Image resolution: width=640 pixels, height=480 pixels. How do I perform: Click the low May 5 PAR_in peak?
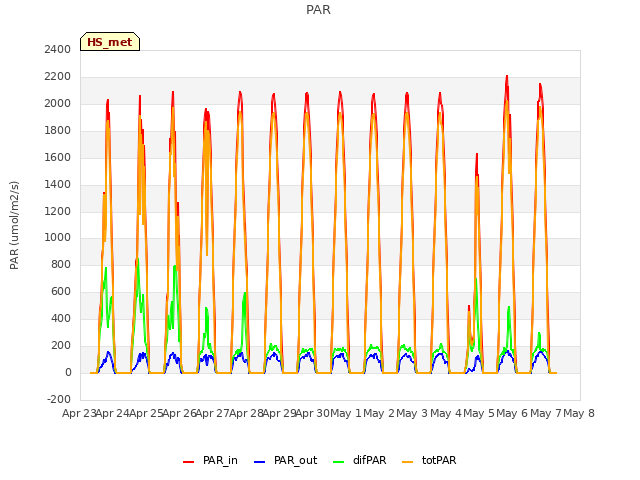pyautogui.click(x=476, y=154)
